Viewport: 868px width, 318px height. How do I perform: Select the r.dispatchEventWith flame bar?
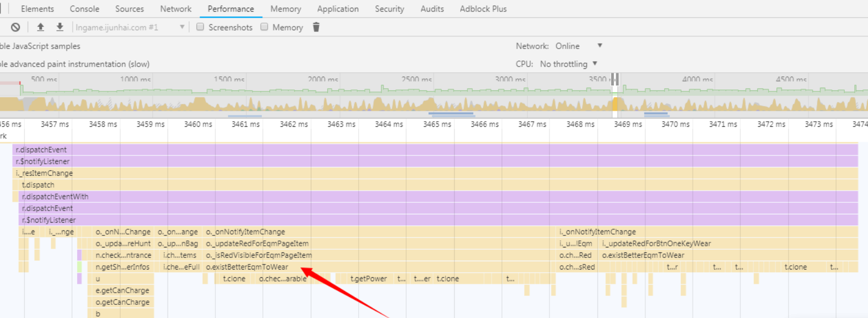(x=439, y=197)
